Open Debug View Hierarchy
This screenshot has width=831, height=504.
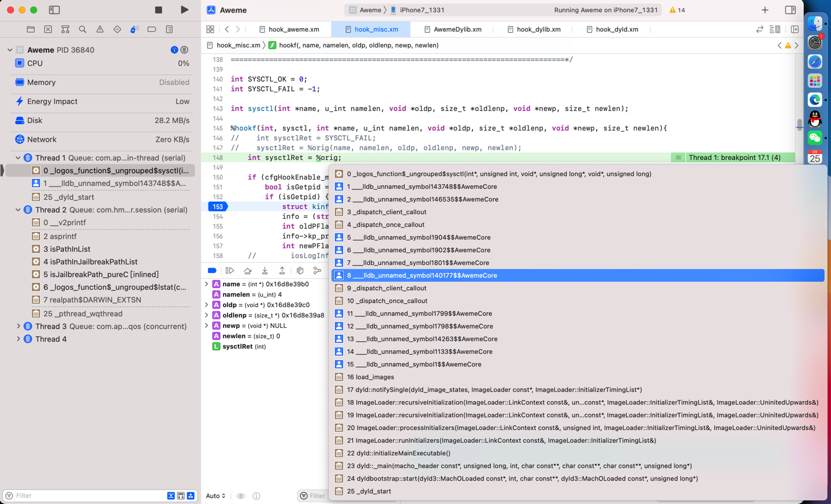tap(300, 271)
